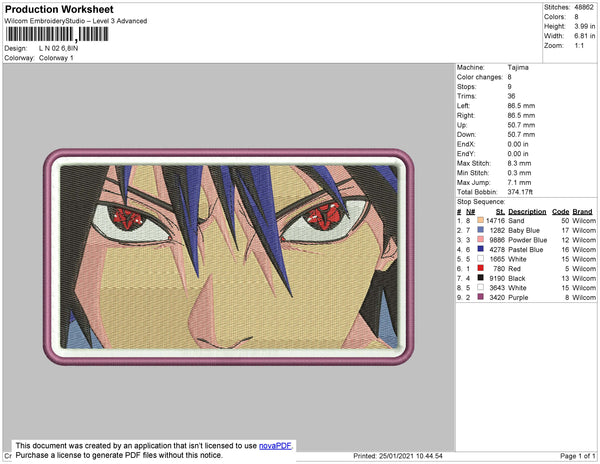Click the white swatch in row 5
600x464 pixels.
click(x=480, y=259)
